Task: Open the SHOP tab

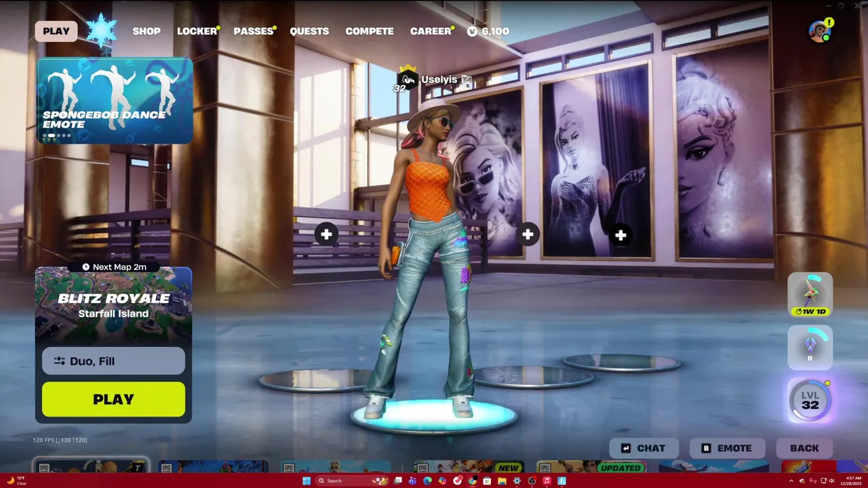Action: pos(146,31)
